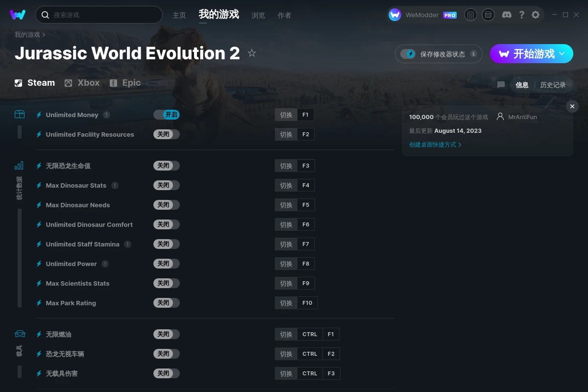Click CTRL key for 恐龙无视车辆
This screenshot has width=588, height=392.
[x=310, y=354]
